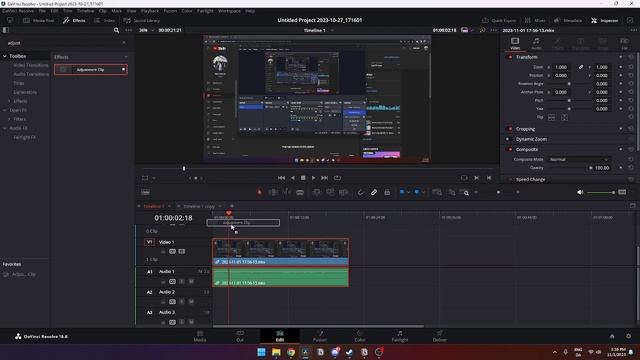Image resolution: width=640 pixels, height=360 pixels.
Task: Open the Sound Library panel
Action: [142, 20]
